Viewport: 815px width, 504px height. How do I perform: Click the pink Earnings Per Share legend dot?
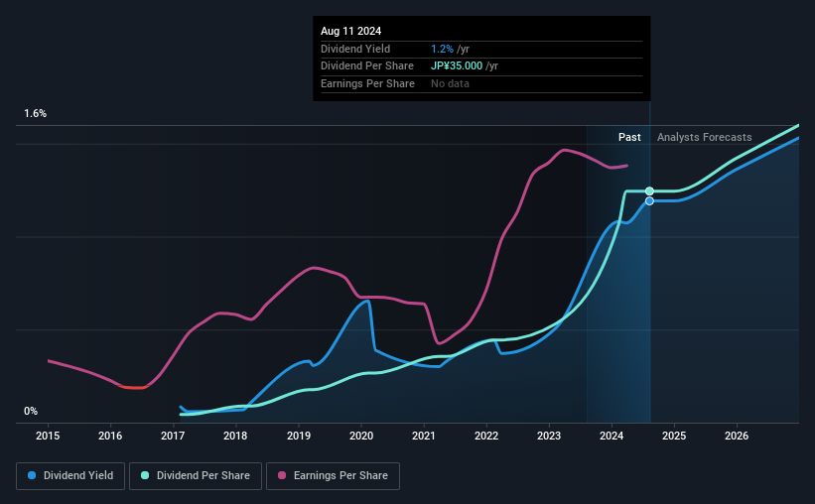coord(282,475)
